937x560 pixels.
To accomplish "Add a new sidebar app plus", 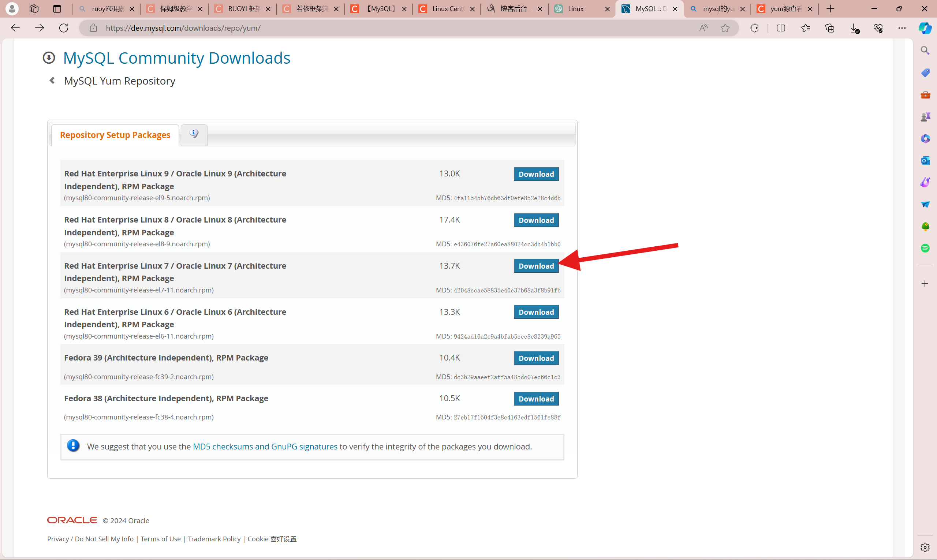I will (x=925, y=284).
